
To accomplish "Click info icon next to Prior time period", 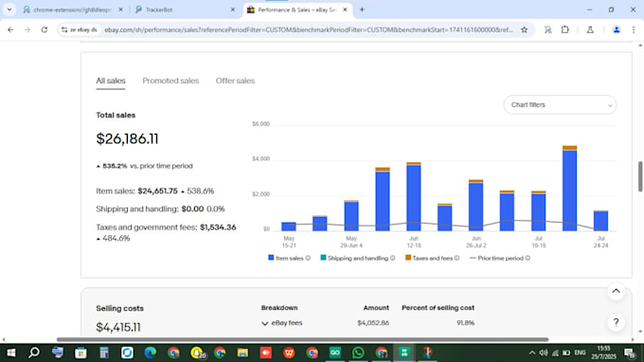I will point(528,258).
